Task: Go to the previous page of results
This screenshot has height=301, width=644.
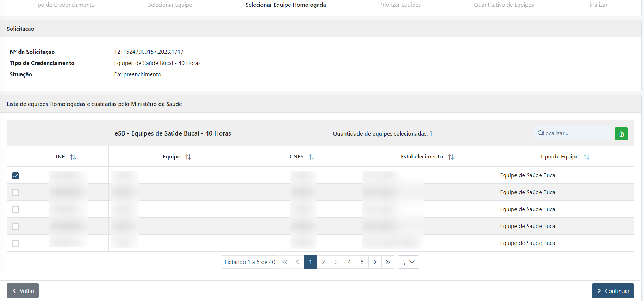Action: pyautogui.click(x=297, y=262)
